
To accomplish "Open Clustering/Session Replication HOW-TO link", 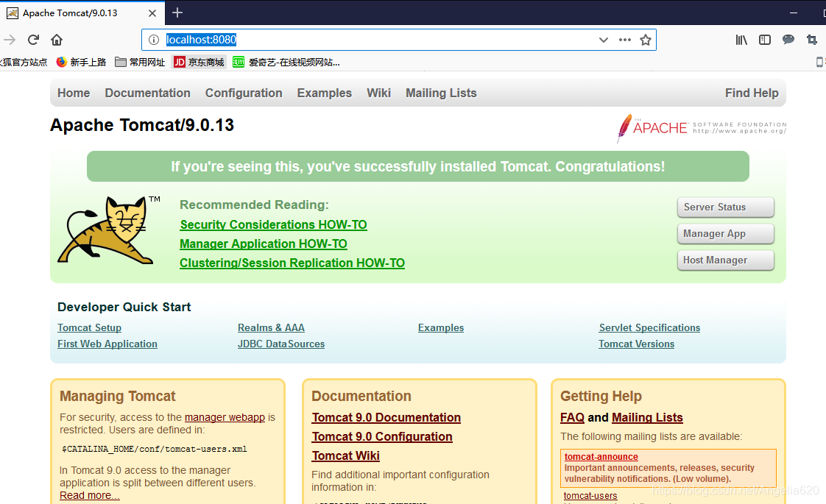I will [292, 263].
